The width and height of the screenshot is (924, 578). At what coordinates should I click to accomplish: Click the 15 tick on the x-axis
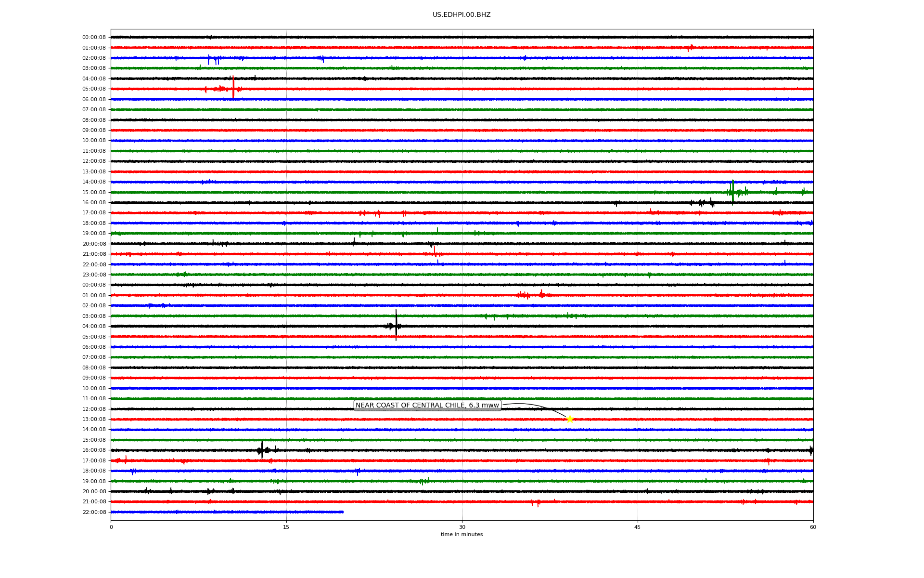point(286,527)
